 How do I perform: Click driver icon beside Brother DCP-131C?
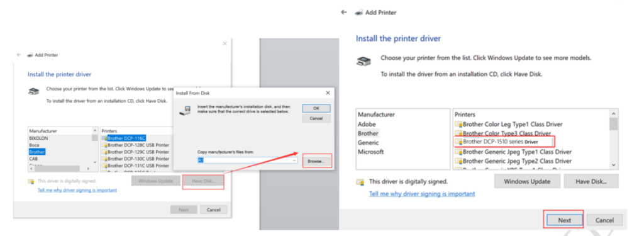point(104,166)
